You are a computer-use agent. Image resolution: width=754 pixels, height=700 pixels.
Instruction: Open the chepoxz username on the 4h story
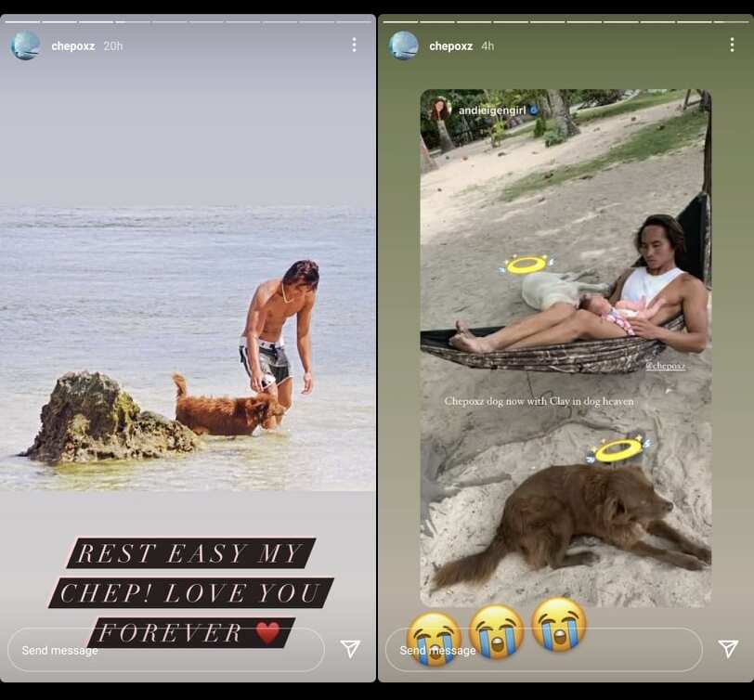(450, 46)
